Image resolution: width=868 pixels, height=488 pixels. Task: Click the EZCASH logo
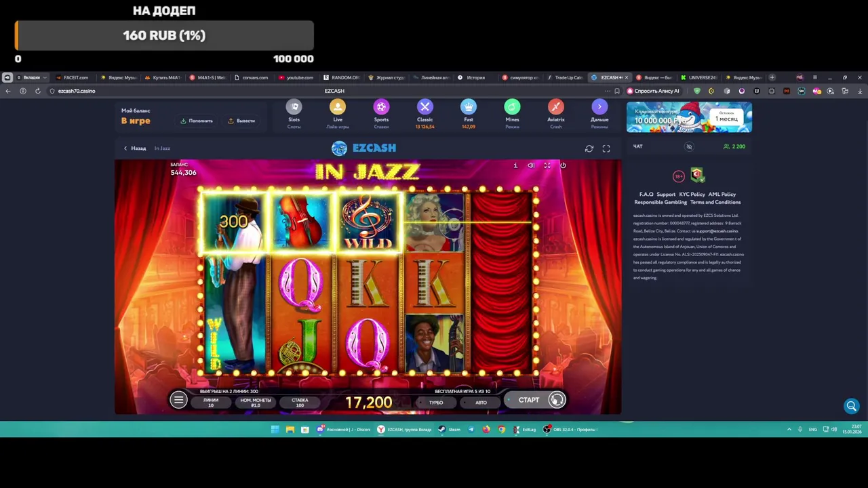(x=364, y=148)
